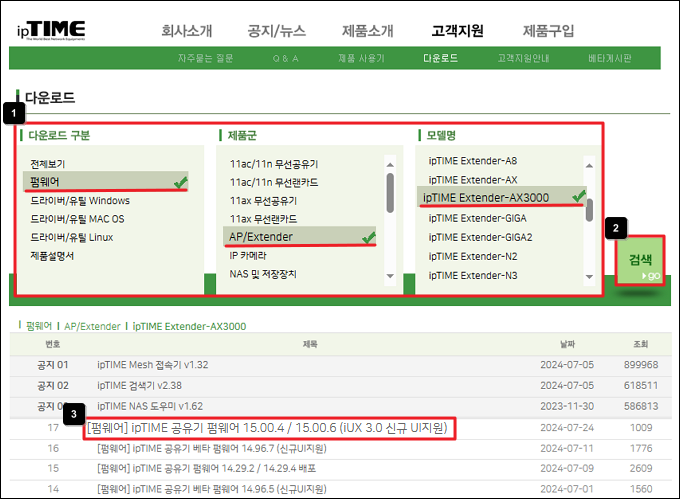
Task: Open ipTIME NAS 도우미 v1.62 notice
Action: tap(150, 406)
